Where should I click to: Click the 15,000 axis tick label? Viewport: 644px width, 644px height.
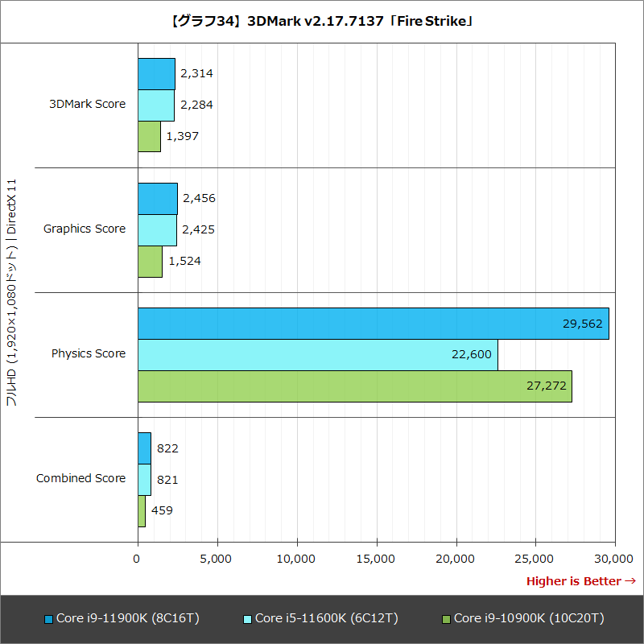click(377, 556)
